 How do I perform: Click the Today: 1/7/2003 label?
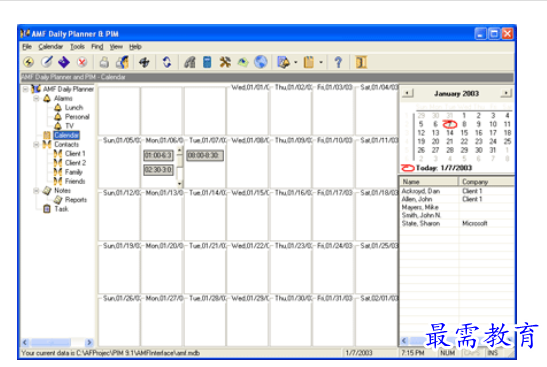coord(443,168)
